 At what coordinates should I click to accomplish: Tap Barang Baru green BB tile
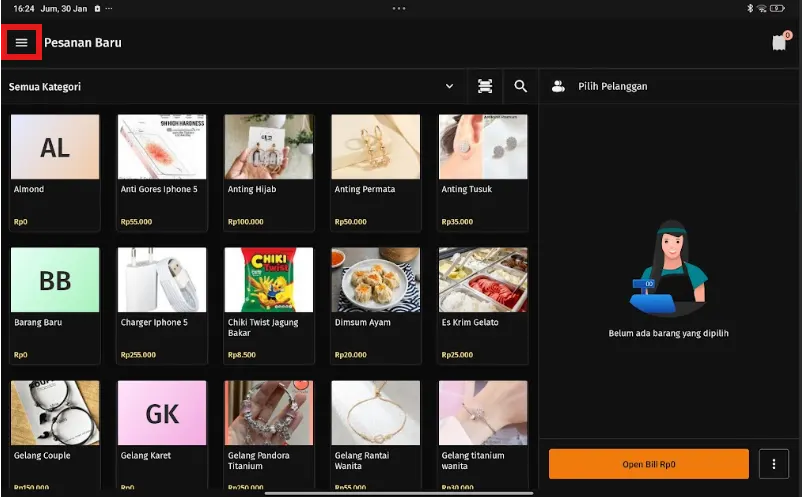click(55, 281)
